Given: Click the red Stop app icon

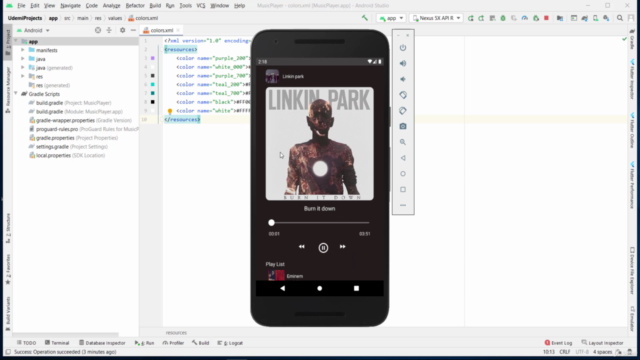Looking at the screenshot, I should (x=546, y=18).
